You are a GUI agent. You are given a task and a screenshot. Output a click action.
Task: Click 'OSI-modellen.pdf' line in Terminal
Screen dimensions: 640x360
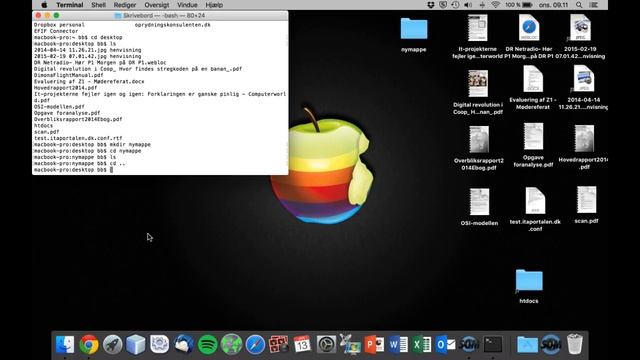click(x=59, y=107)
